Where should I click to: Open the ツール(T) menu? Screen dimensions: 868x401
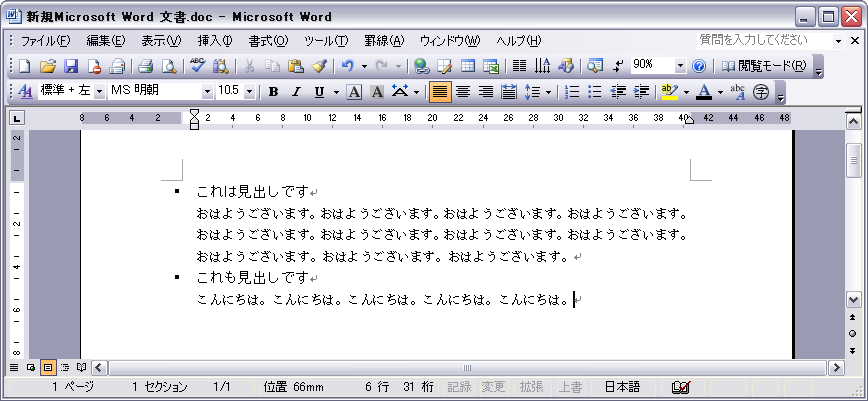point(326,40)
